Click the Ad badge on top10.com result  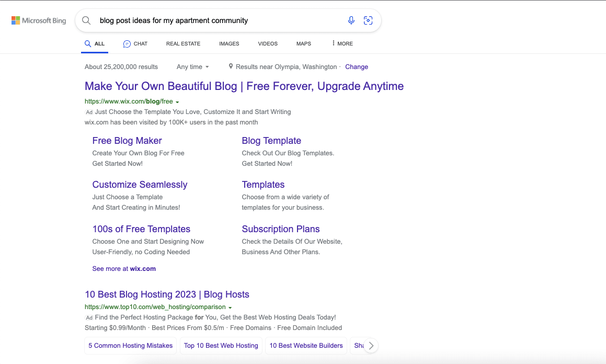(89, 317)
